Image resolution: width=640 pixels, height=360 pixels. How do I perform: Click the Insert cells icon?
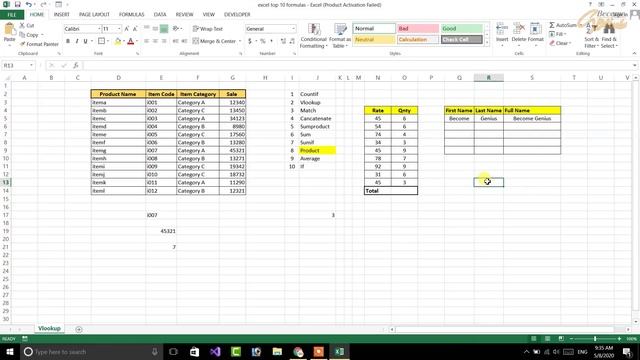coord(502,29)
